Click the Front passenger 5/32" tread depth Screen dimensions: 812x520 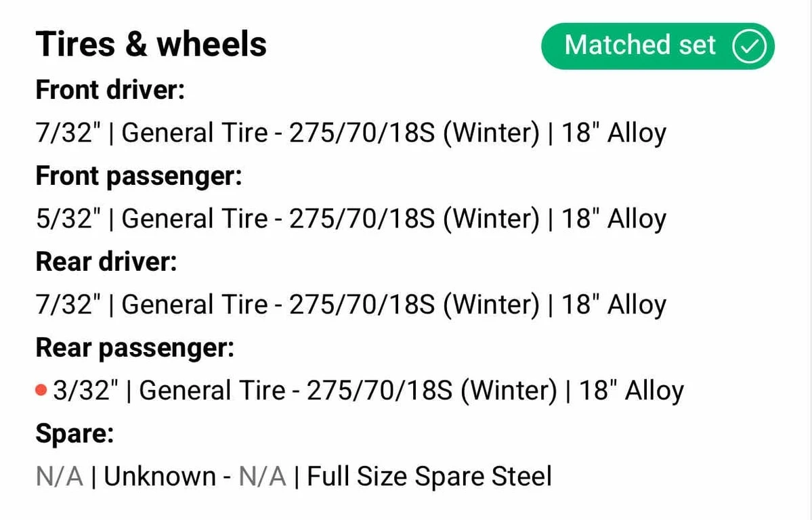tap(68, 219)
